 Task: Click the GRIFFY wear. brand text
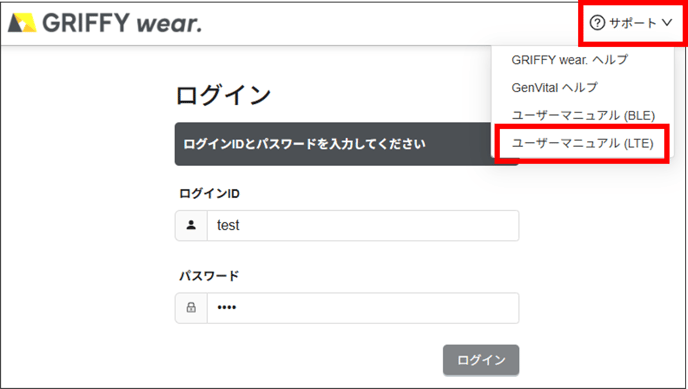[x=122, y=23]
